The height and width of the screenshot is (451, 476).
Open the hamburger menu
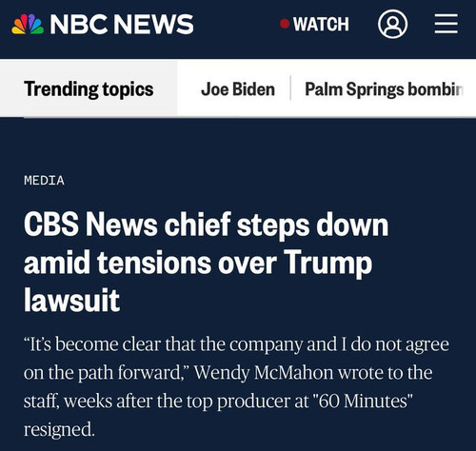[446, 24]
